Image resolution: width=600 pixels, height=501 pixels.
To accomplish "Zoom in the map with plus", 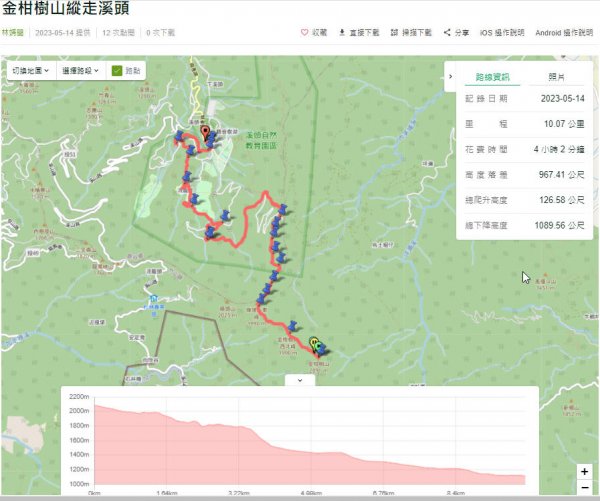I will click(584, 472).
